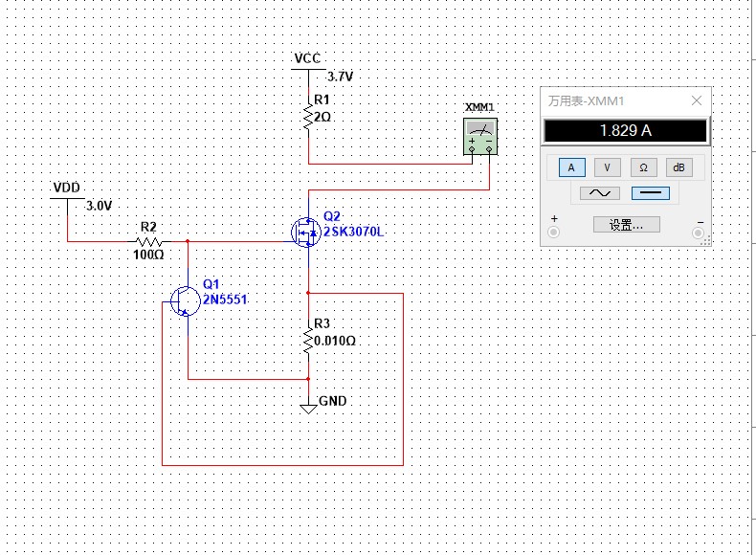Click the 1.829 A reading display
Image resolution: width=756 pixels, height=555 pixels.
point(625,131)
